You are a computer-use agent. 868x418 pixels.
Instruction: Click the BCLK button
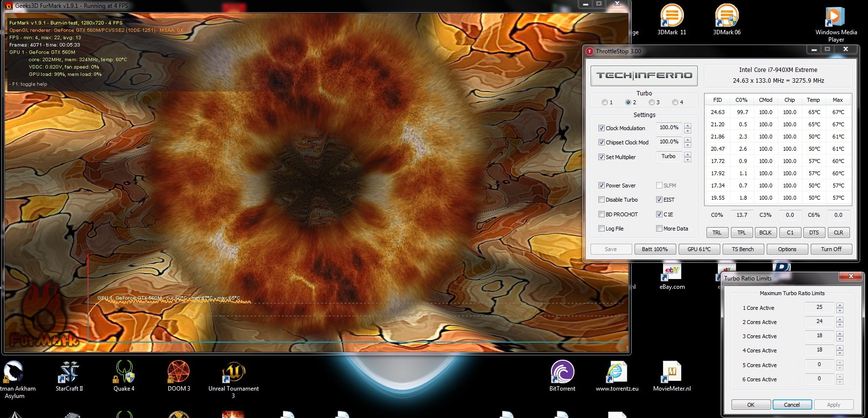[766, 232]
